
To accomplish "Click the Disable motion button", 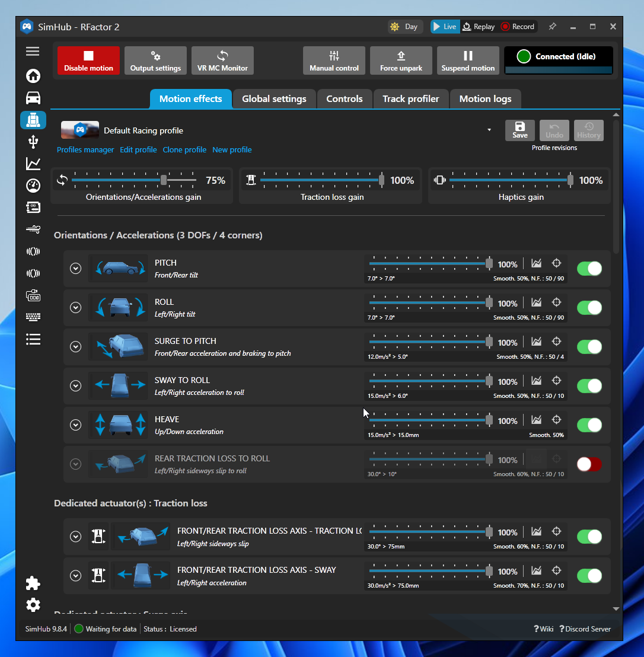I will [88, 60].
